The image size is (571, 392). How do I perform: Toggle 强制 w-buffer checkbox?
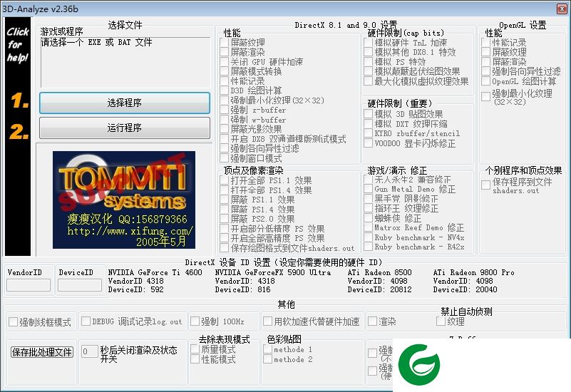225,120
